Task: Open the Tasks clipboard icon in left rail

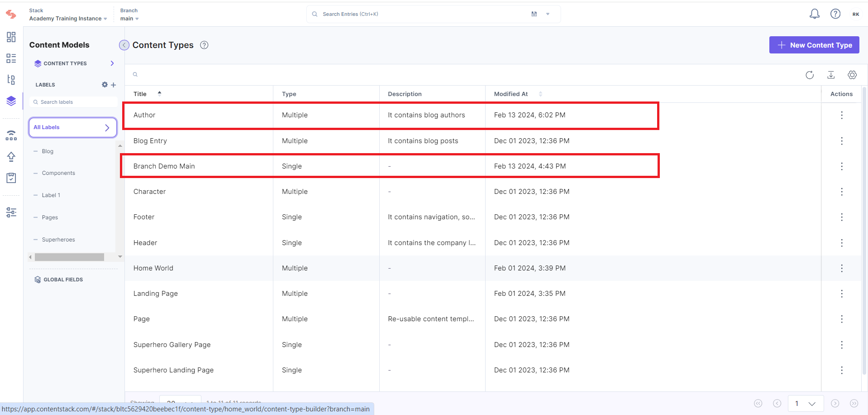Action: pos(11,178)
